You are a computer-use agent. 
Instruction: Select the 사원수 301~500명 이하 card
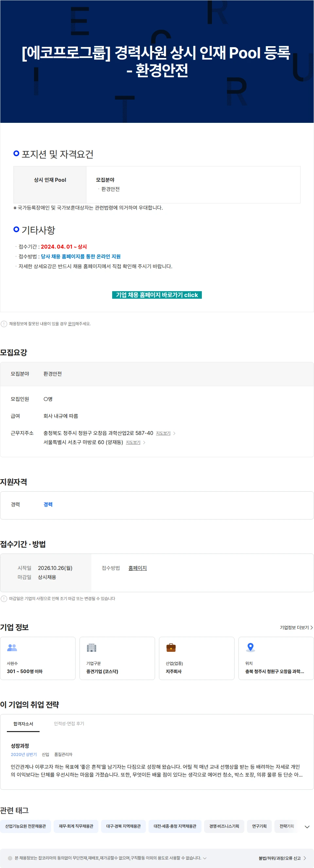pyautogui.click(x=38, y=658)
